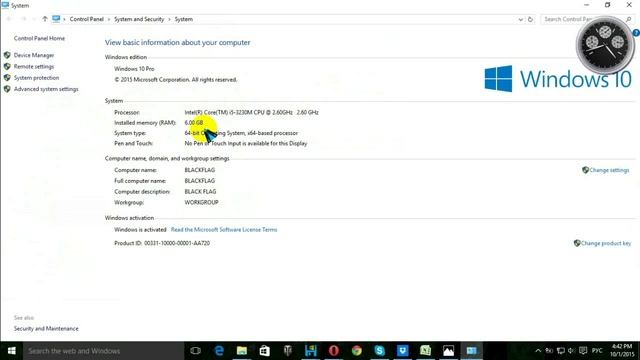Click the volume speaker tray icon
The width and height of the screenshot is (640, 360).
tap(571, 351)
